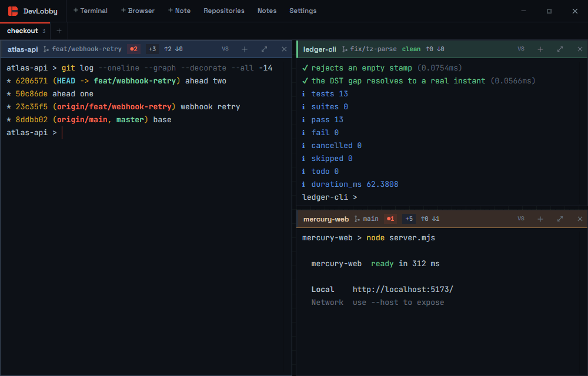Image resolution: width=588 pixels, height=376 pixels.
Task: Click the atlas-api red changes badge
Action: [x=133, y=49]
